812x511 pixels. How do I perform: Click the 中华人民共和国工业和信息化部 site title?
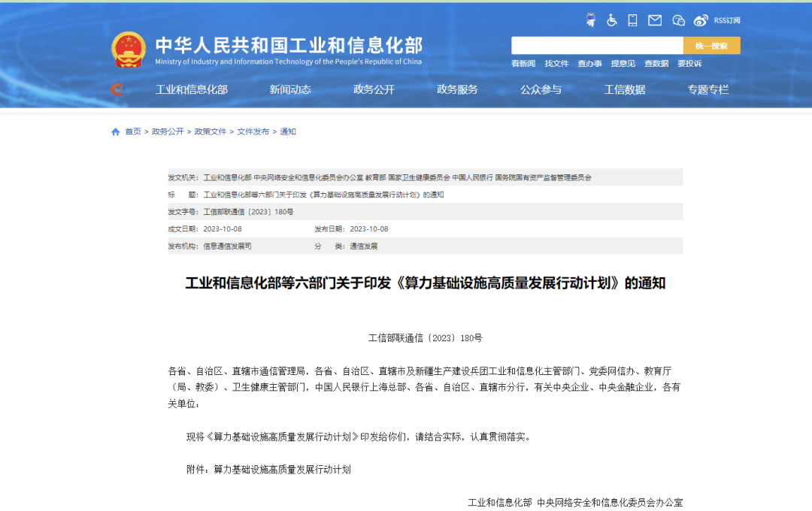click(289, 45)
